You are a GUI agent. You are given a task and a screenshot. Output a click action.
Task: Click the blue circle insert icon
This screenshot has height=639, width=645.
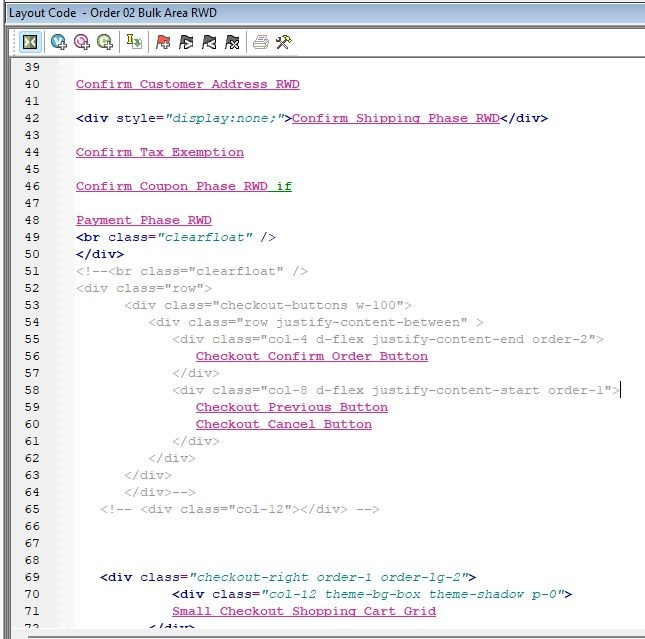(59, 42)
